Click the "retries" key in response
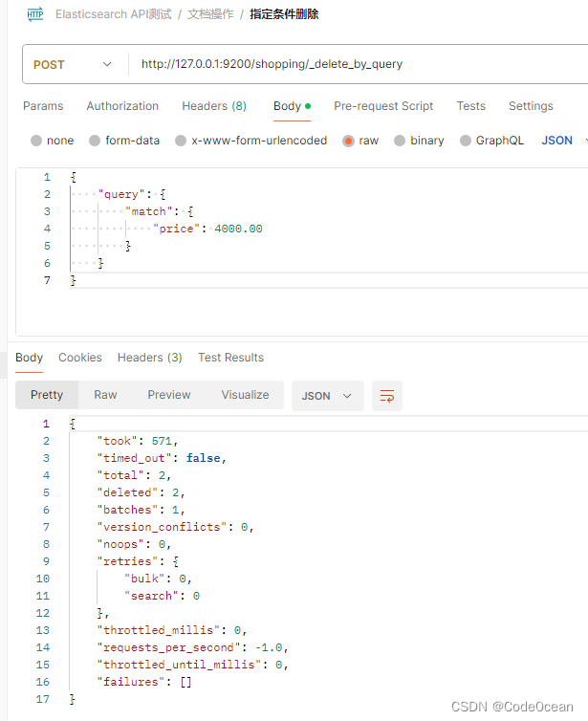This screenshot has width=588, height=721. click(x=127, y=561)
